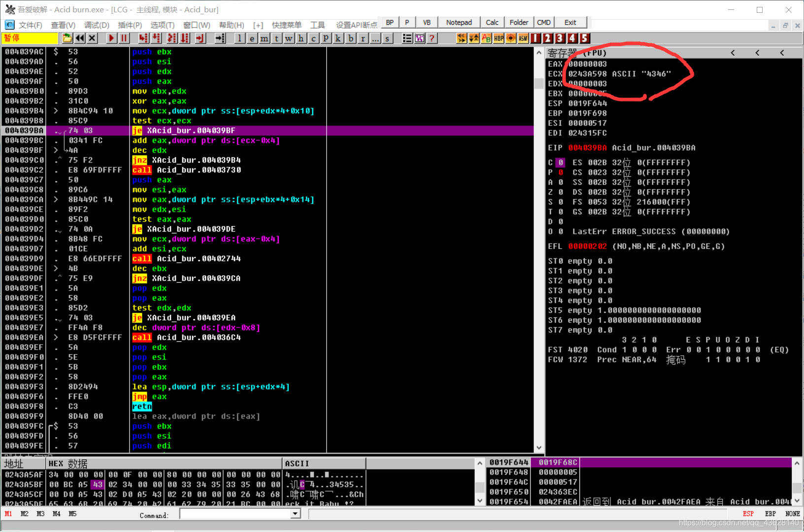The image size is (804, 532).
Task: Click the ESP stack mode label
Action: point(748,514)
